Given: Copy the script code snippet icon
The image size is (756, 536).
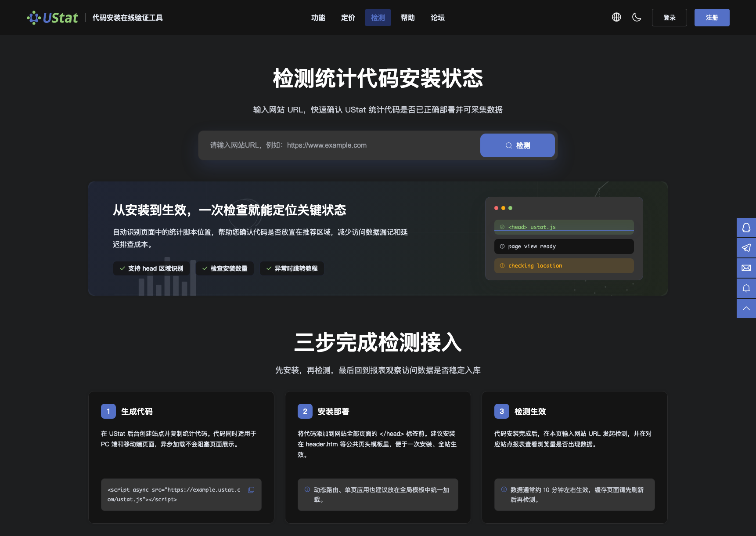Looking at the screenshot, I should (251, 490).
